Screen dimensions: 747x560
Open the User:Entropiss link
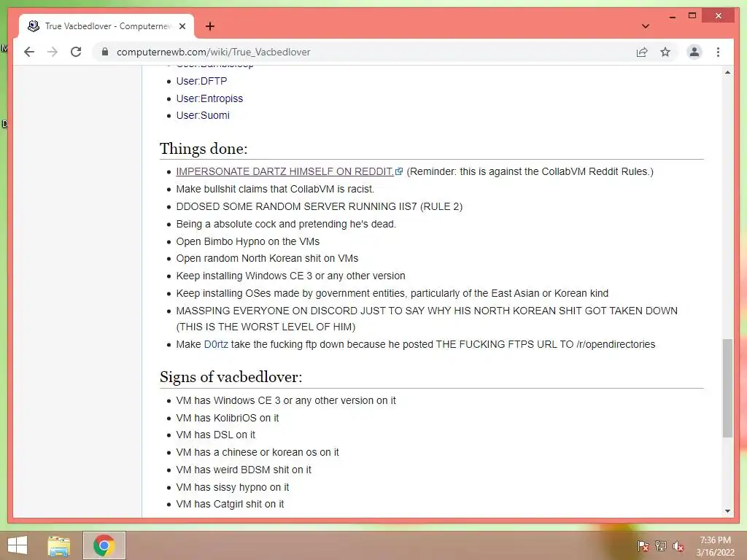[209, 98]
